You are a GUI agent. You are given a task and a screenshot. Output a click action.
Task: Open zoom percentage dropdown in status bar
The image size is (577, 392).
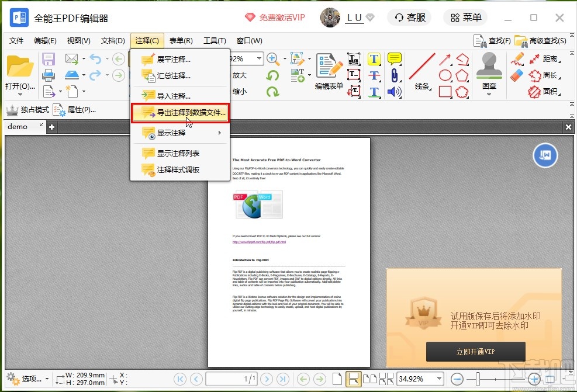(x=439, y=379)
